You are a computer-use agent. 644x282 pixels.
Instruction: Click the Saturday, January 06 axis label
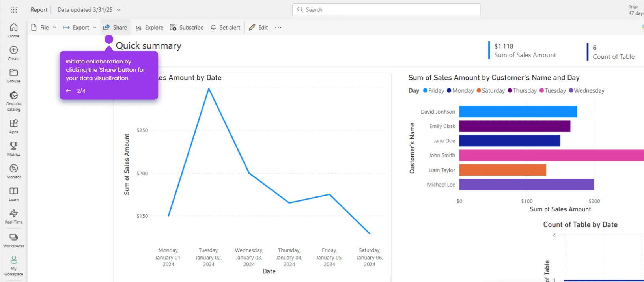[370, 258]
